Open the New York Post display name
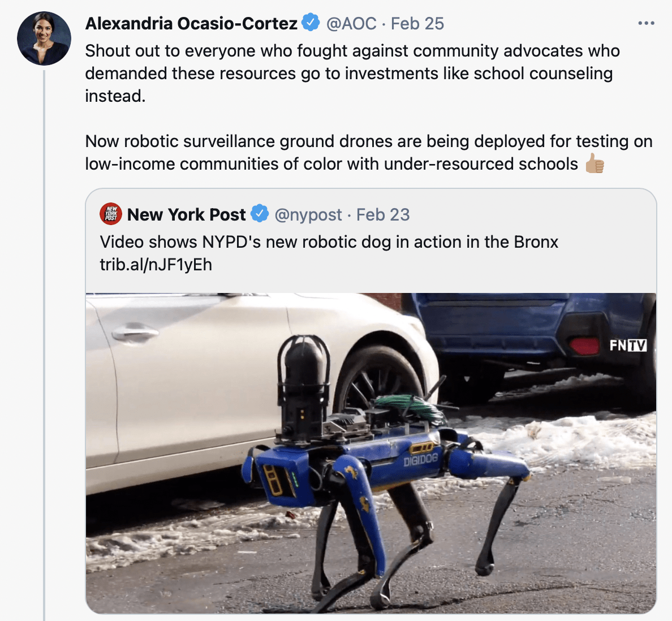672x621 pixels. pyautogui.click(x=187, y=214)
